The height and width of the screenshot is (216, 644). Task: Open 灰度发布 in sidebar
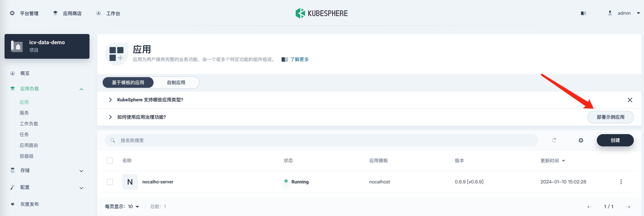pyautogui.click(x=29, y=204)
